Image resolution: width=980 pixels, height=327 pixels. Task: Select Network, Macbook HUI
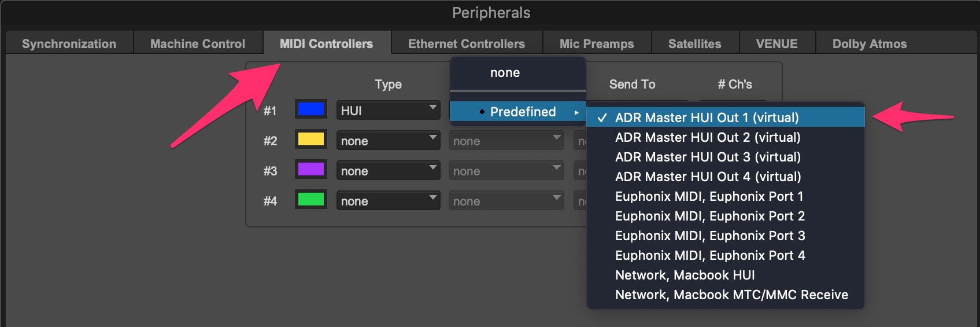coord(726,275)
